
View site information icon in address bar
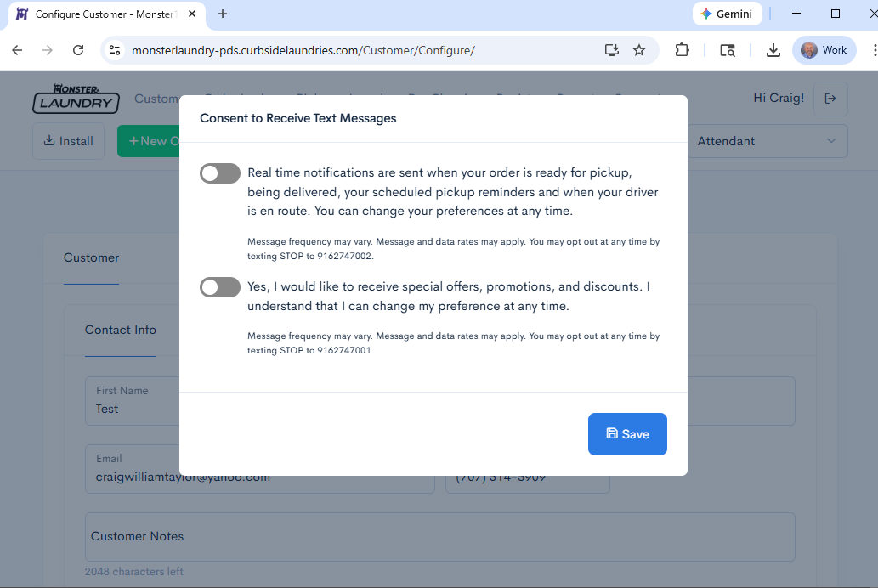(115, 50)
